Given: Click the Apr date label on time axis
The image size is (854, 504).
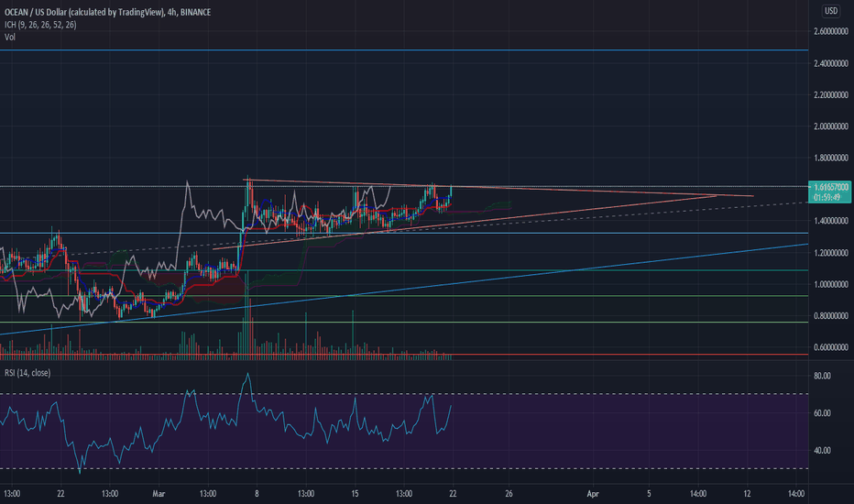Looking at the screenshot, I should coord(593,494).
